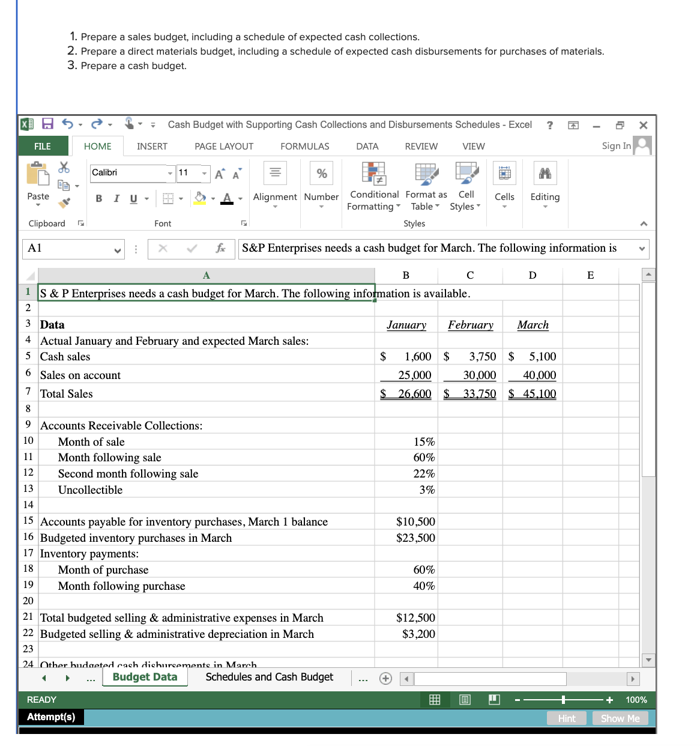This screenshot has width=700, height=746.
Task: Open the Number format group
Action: coord(321,185)
